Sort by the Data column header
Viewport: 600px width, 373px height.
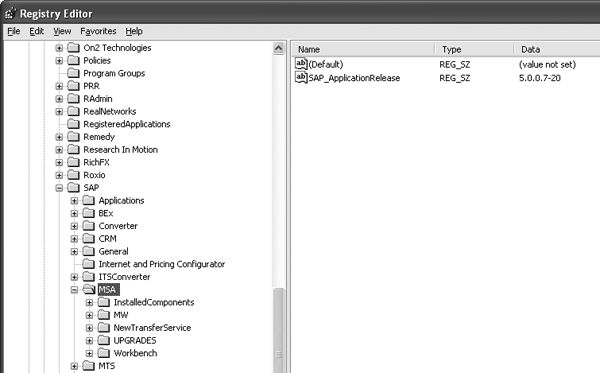(557, 49)
